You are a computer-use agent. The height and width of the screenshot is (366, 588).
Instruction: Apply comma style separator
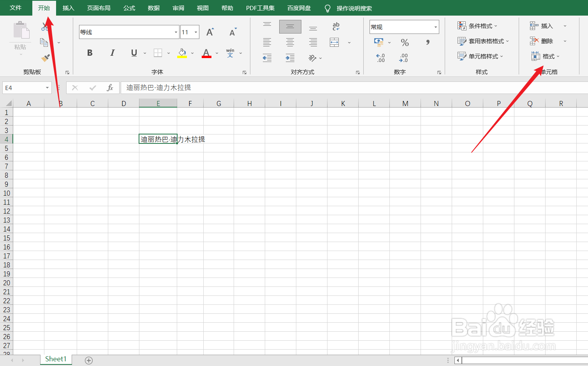click(428, 42)
